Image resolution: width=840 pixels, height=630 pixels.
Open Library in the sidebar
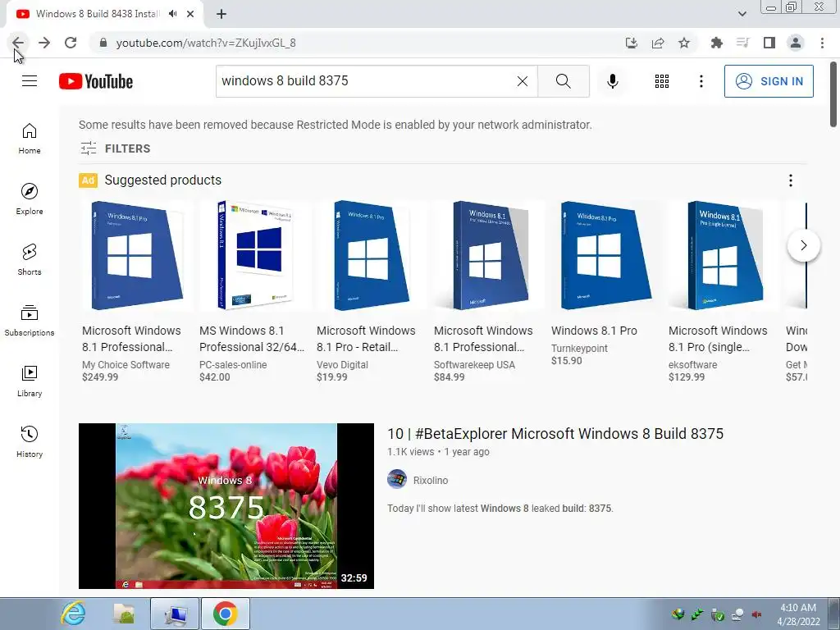tap(30, 381)
